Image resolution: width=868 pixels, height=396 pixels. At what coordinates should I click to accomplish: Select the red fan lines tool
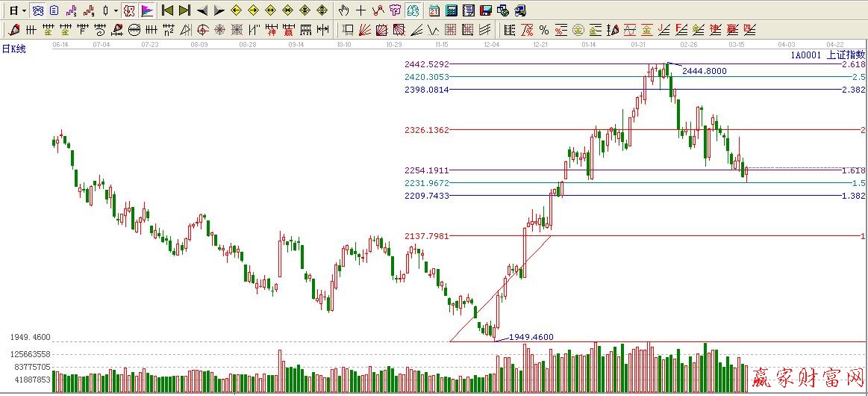coord(365,29)
